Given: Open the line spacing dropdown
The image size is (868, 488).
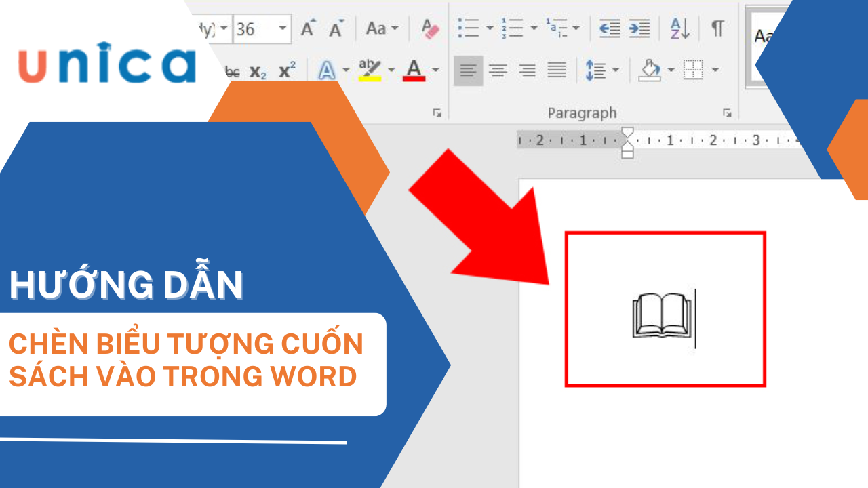Looking at the screenshot, I should (616, 70).
